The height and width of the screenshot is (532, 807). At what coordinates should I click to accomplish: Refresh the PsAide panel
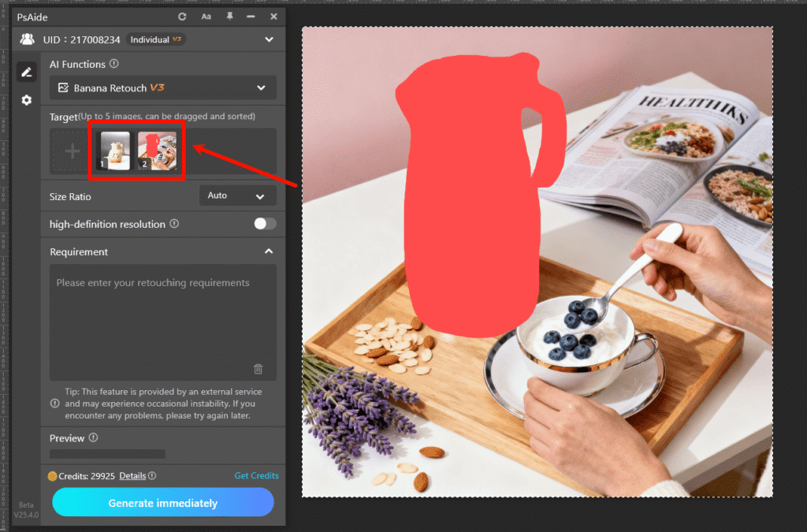tap(180, 16)
